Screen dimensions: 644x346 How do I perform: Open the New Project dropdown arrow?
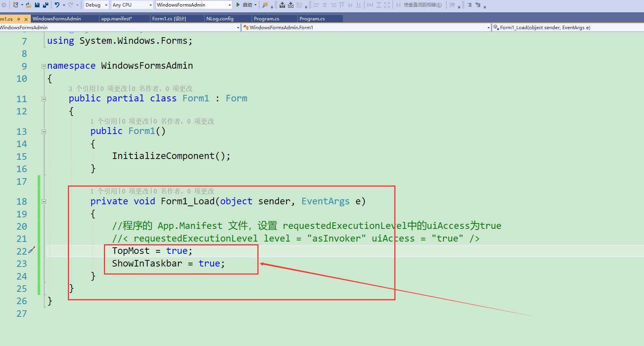(22, 5)
